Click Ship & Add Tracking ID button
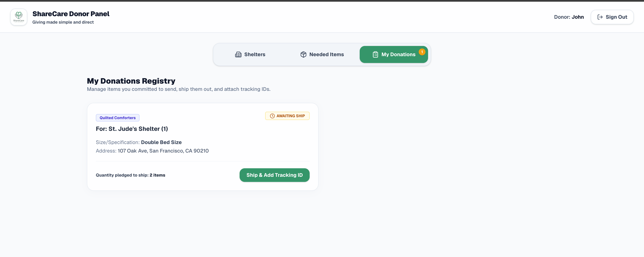 point(274,175)
